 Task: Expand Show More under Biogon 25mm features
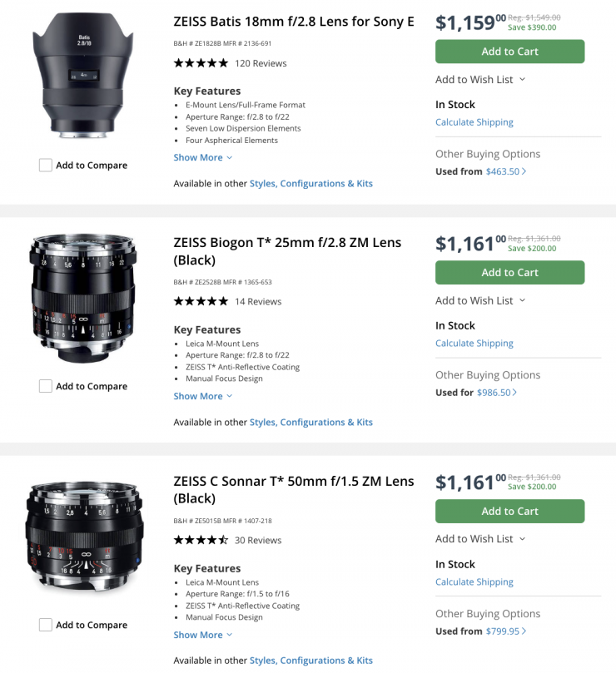(x=203, y=396)
